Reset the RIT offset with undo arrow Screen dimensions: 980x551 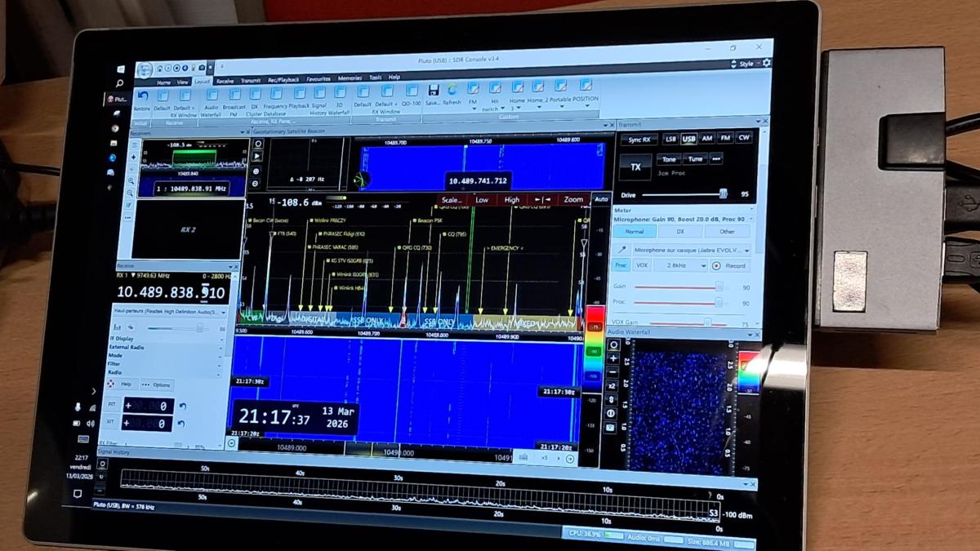coord(182,406)
